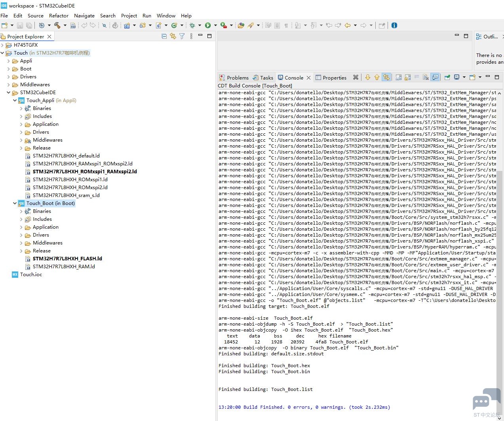Select STM32H7R7L8HXH_FLASH.ld file
Image resolution: width=504 pixels, height=421 pixels.
[x=67, y=259]
